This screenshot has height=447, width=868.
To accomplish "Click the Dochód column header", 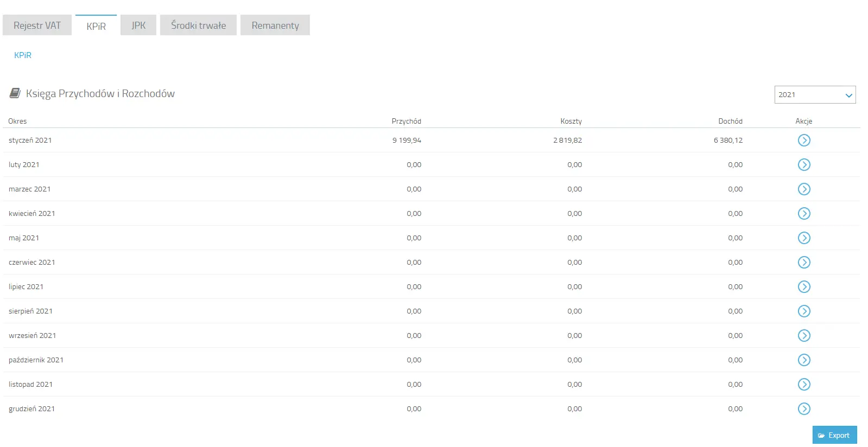I will tap(731, 121).
